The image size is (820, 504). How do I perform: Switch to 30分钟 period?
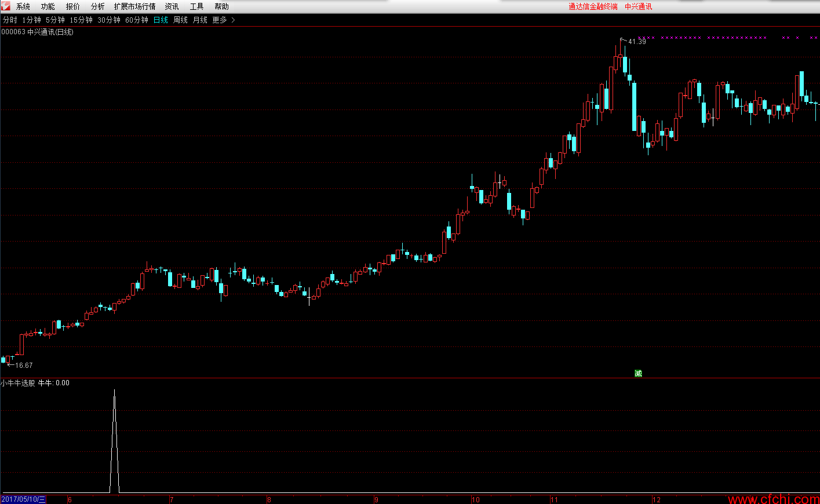point(109,20)
